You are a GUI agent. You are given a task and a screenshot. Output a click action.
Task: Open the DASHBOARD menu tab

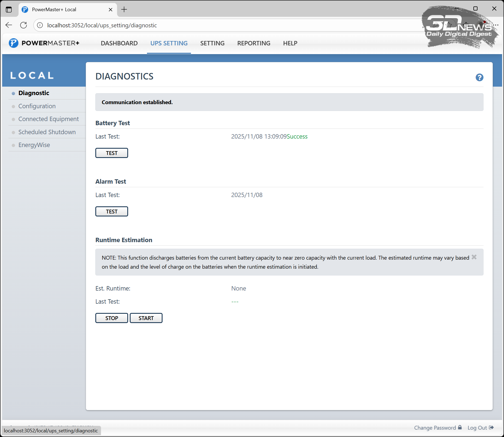(119, 43)
